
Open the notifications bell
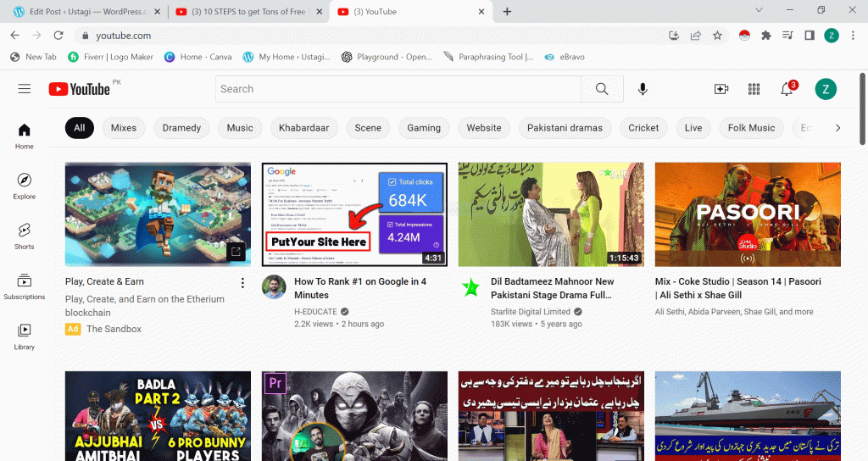[x=787, y=89]
